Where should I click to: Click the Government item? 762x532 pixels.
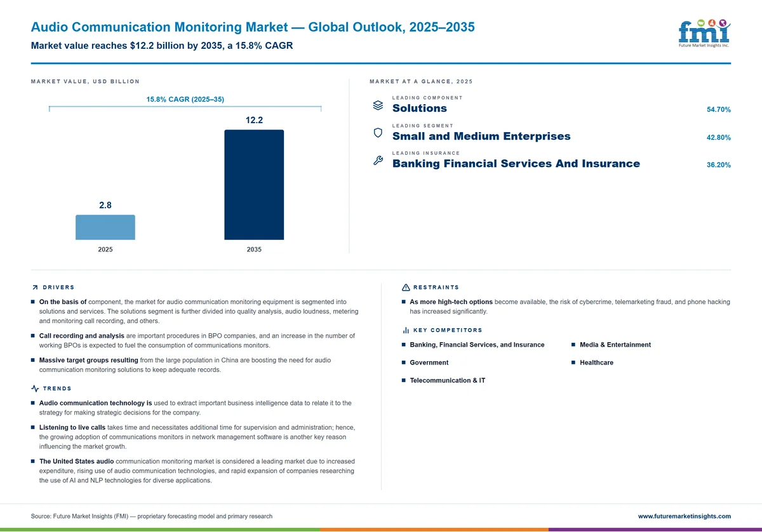(x=429, y=362)
